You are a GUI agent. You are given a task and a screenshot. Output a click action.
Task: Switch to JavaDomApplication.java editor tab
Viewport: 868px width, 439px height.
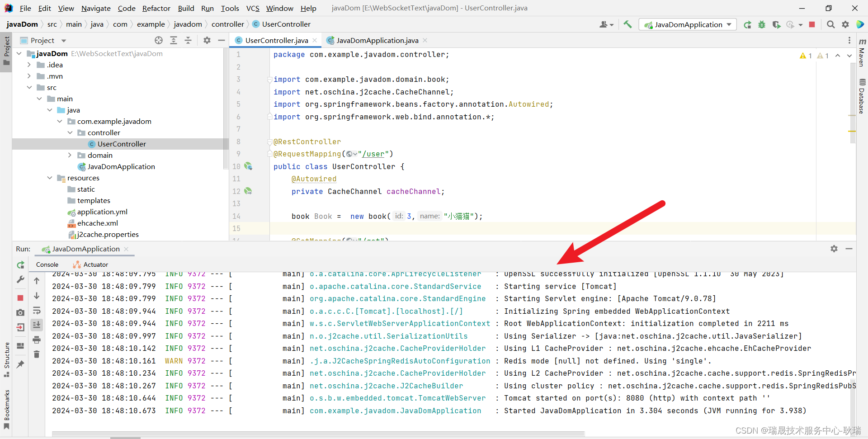[377, 40]
